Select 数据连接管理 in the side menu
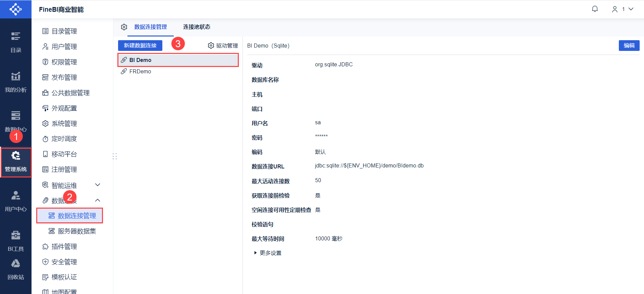This screenshot has width=644, height=294. [70, 216]
